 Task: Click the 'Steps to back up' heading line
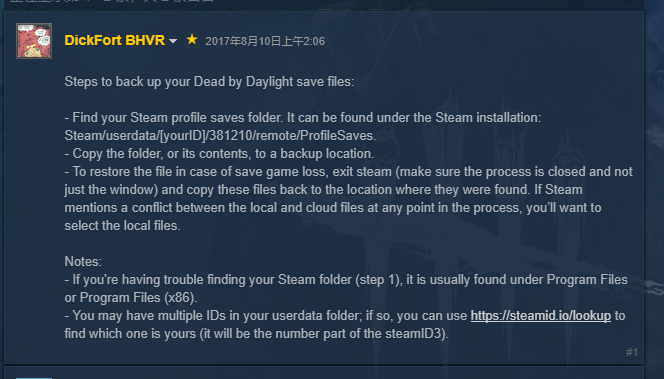209,81
